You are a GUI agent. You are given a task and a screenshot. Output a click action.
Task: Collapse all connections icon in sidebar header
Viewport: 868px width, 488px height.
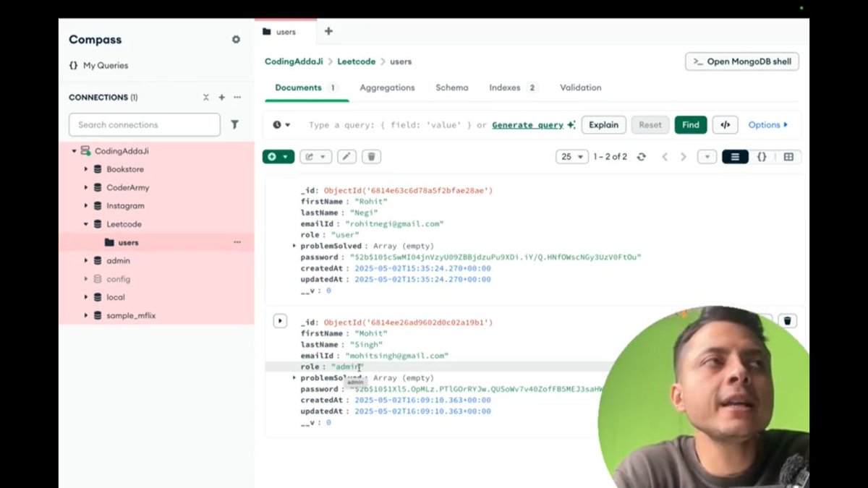pyautogui.click(x=206, y=98)
